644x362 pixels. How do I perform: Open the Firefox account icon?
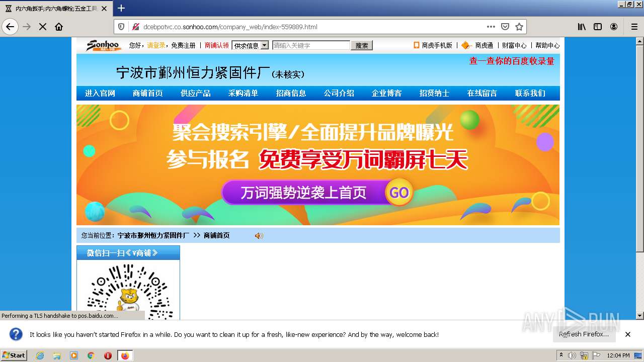coord(614,27)
